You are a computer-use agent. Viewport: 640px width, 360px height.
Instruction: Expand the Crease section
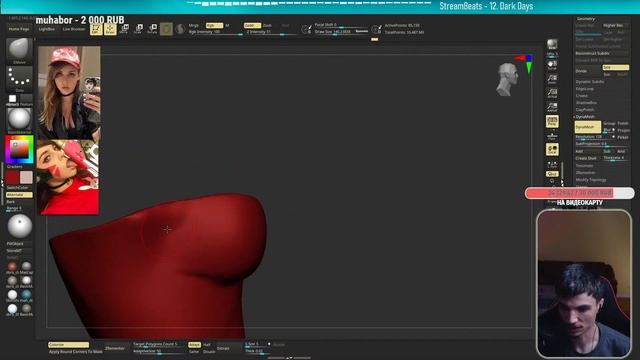(582, 96)
